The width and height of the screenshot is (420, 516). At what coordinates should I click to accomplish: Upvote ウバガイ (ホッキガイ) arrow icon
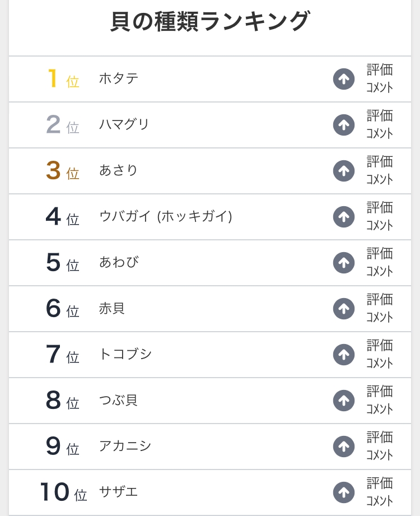[x=344, y=217]
